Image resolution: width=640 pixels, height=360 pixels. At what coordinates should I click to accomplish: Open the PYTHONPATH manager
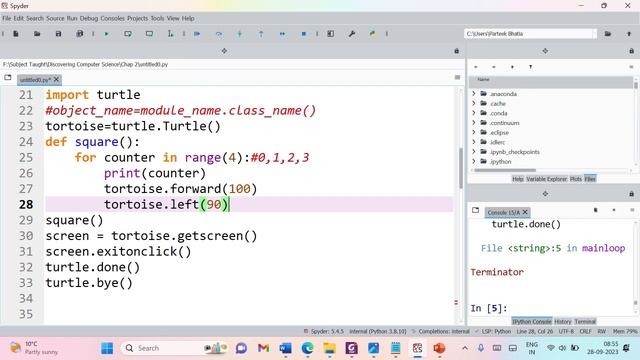click(x=373, y=34)
